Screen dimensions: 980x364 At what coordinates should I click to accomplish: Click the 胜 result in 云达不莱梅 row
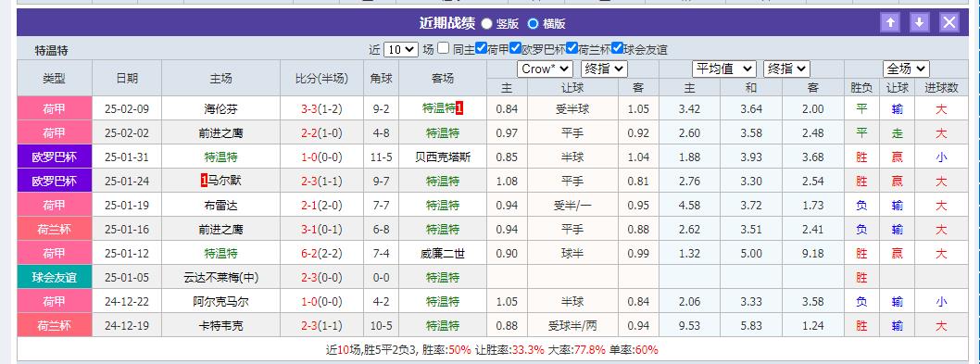pos(861,278)
